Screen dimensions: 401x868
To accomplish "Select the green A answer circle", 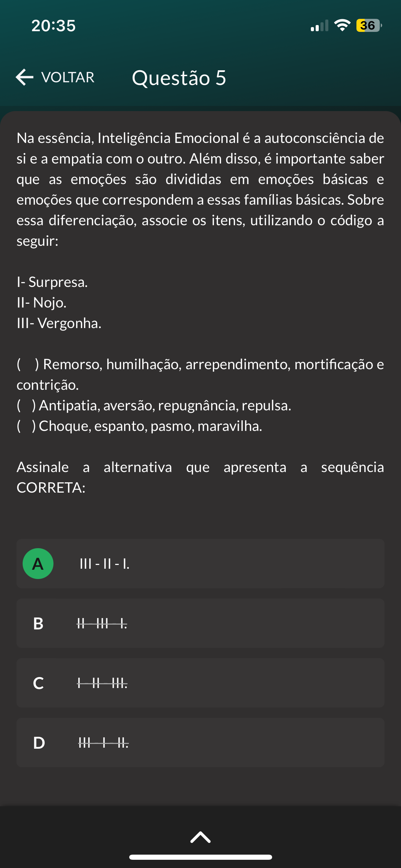I will point(38,564).
